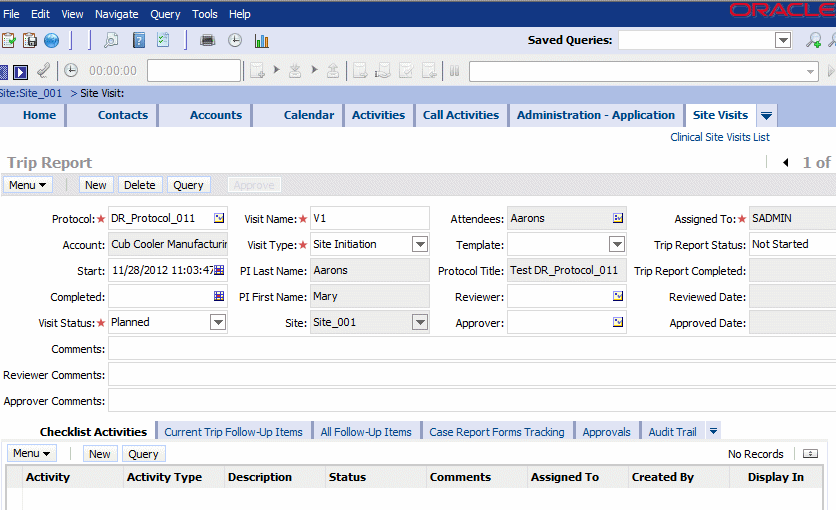
Task: Click the globe icon in toolbar
Action: tap(52, 41)
